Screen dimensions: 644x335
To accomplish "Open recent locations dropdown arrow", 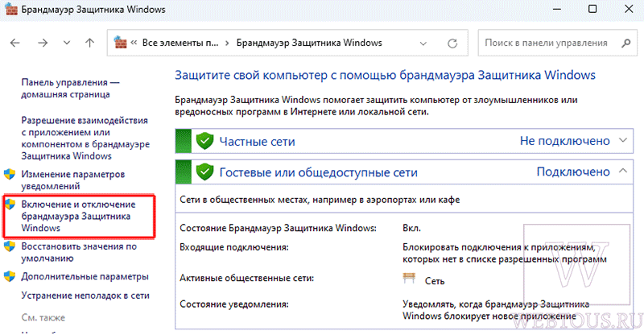I will [x=67, y=43].
